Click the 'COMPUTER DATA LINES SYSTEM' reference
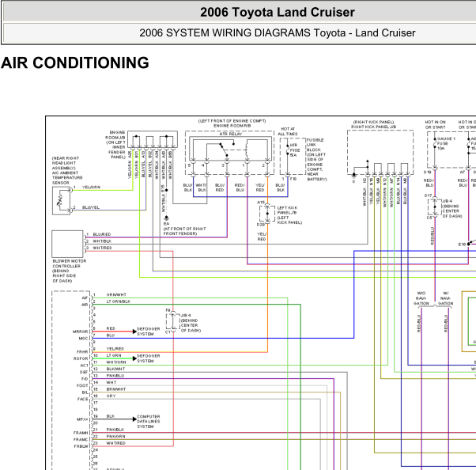The image size is (476, 470). 149,422
